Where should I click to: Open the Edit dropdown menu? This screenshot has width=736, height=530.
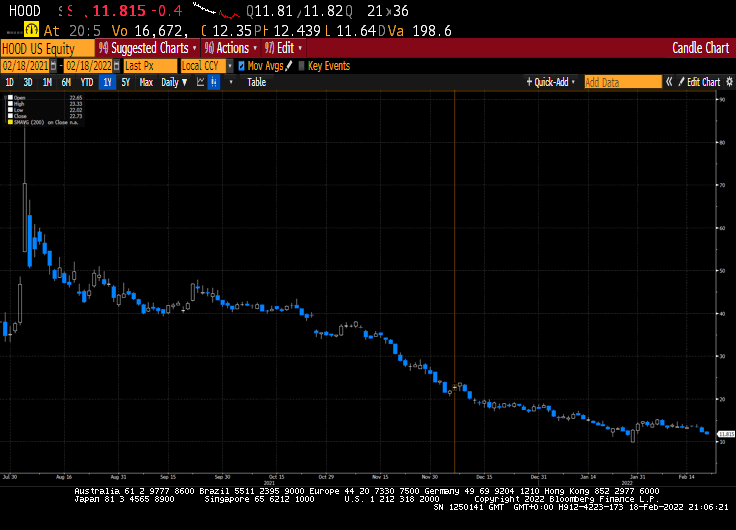pyautogui.click(x=284, y=48)
